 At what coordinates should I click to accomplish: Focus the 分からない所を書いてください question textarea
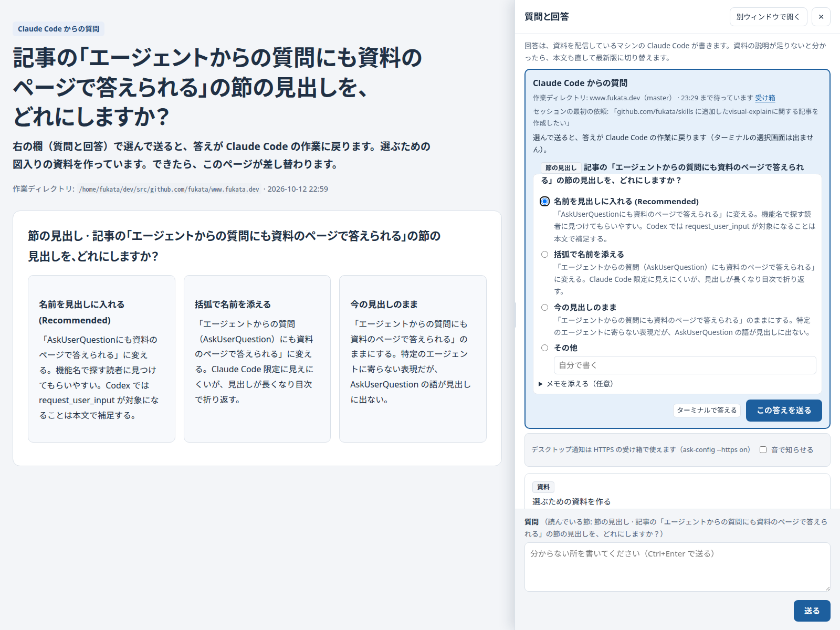pos(677,567)
